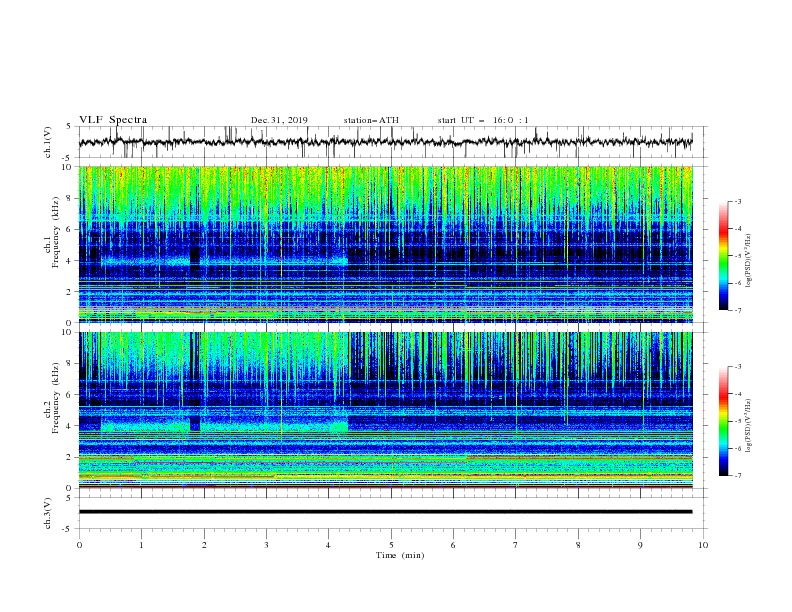Viewport: 792px width, 612px height.
Task: Click the ch.2 spectrogram panel
Action: pos(385,410)
